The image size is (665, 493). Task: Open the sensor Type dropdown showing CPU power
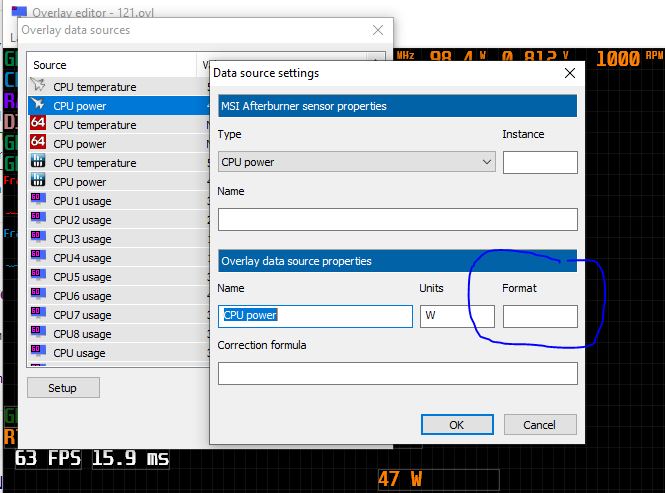coord(357,162)
